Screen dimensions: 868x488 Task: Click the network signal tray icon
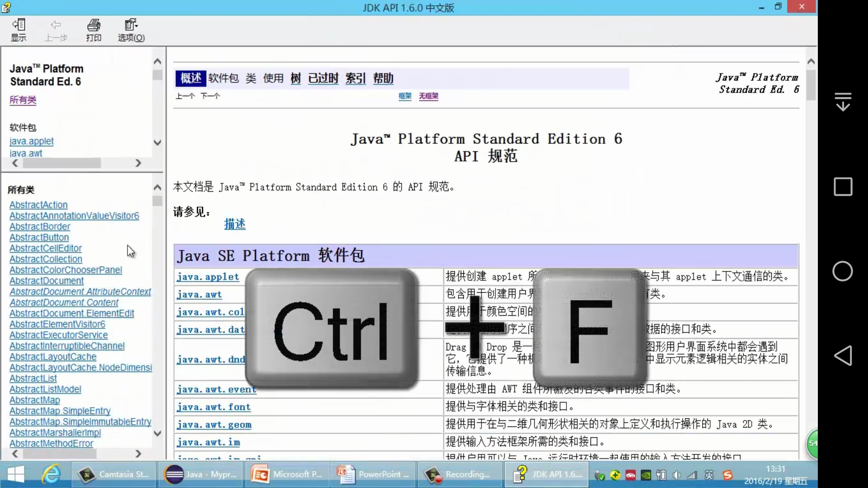[x=692, y=475]
